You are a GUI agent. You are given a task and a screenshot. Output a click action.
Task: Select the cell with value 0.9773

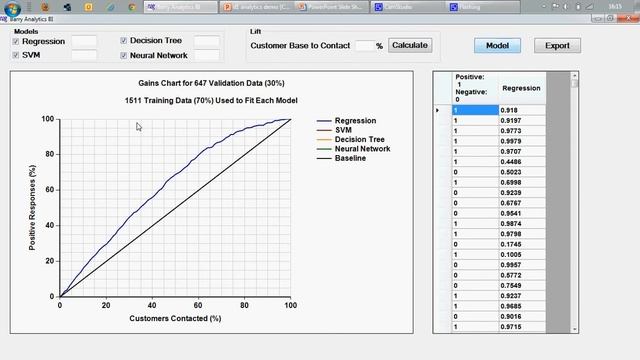point(522,131)
